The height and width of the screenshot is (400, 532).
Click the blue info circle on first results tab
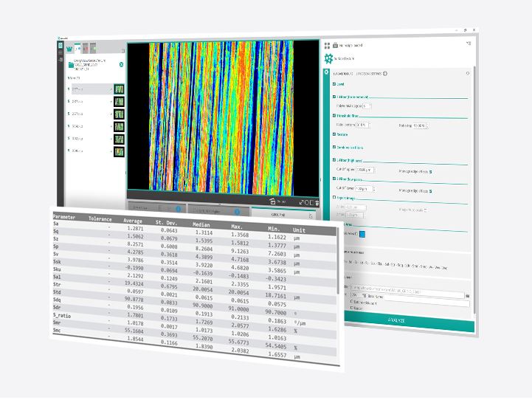[x=178, y=210]
